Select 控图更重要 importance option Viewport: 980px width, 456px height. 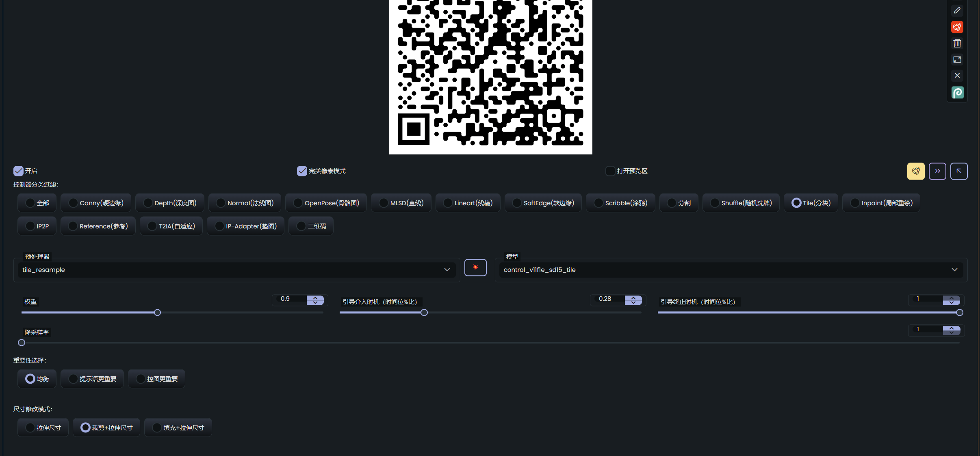click(x=156, y=379)
